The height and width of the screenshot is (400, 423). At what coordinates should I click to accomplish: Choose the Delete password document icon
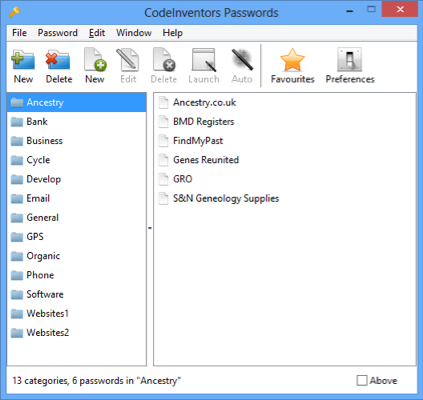pos(164,60)
